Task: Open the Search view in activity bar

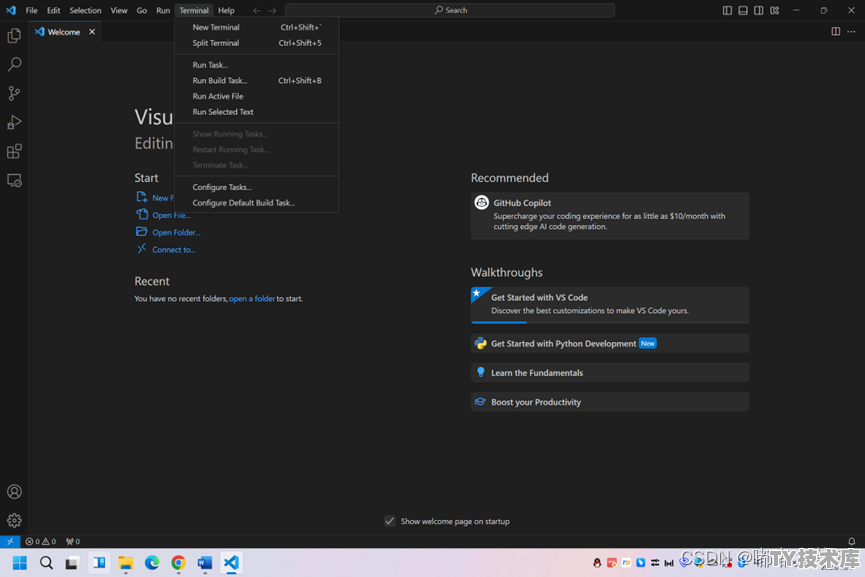Action: pyautogui.click(x=14, y=64)
